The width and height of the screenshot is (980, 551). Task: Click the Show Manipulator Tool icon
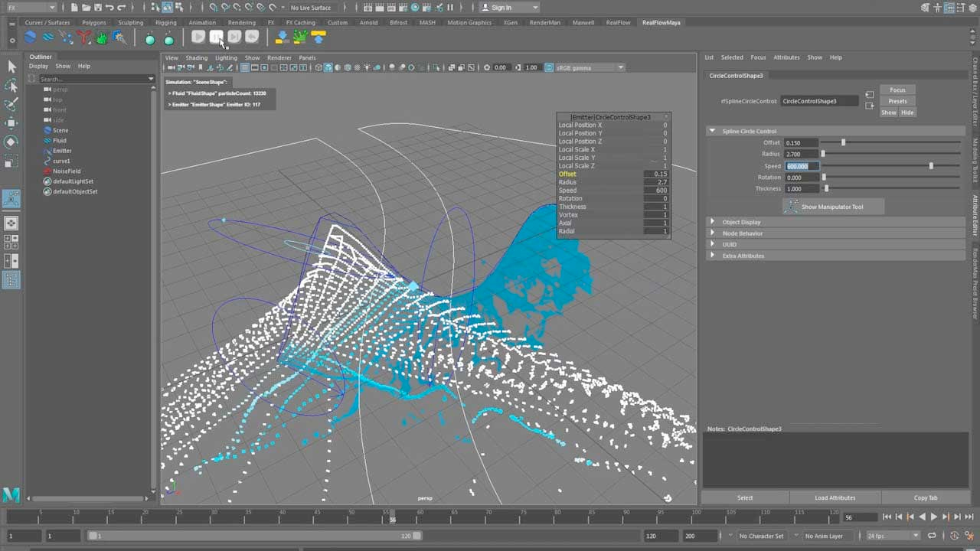[x=792, y=207]
